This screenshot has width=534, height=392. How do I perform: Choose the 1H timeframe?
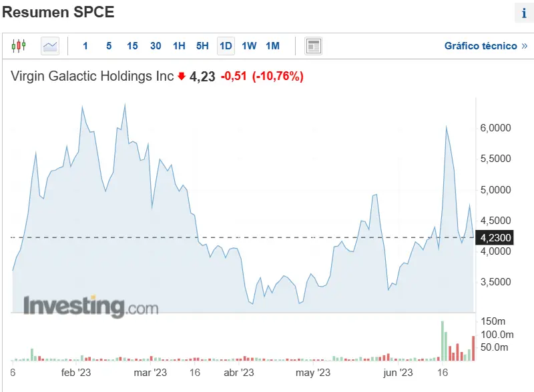coord(179,46)
